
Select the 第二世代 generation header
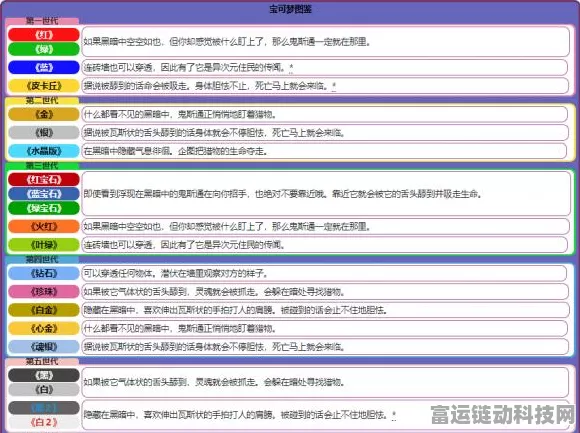(42, 100)
